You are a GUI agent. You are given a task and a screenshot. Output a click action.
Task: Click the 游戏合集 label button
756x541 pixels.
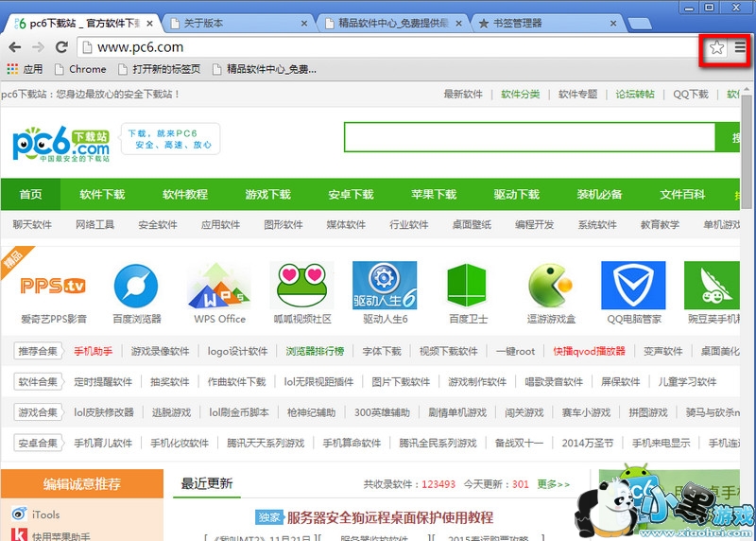click(x=38, y=412)
